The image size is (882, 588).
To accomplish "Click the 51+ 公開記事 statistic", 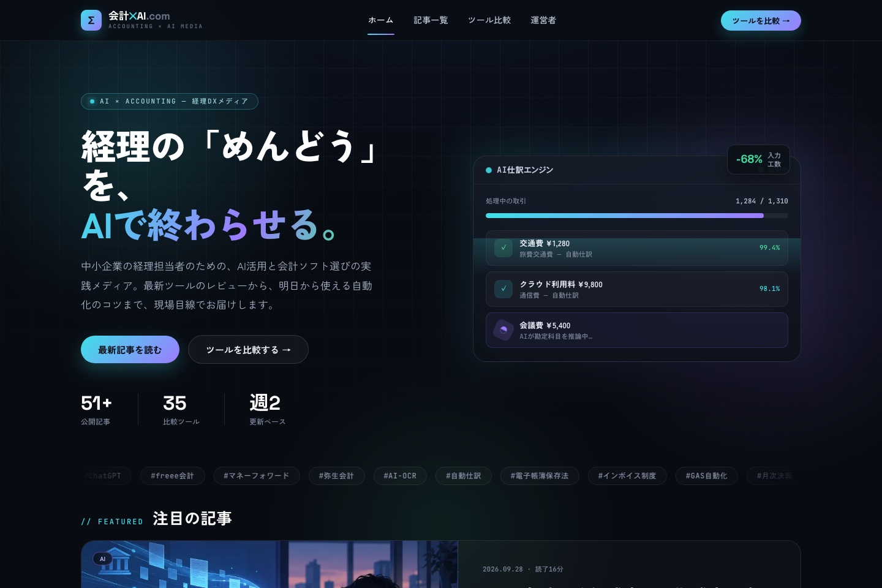I will pyautogui.click(x=97, y=409).
